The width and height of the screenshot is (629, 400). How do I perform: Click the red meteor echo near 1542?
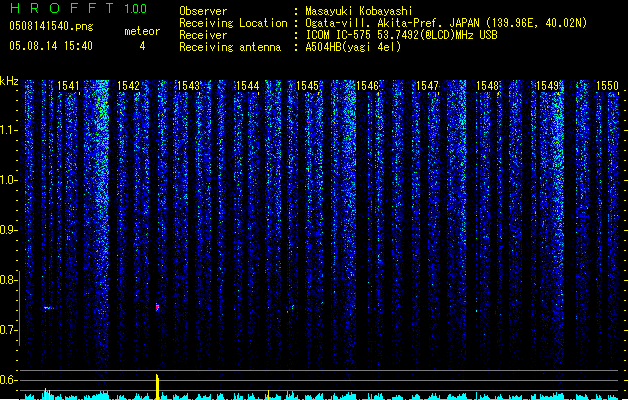click(157, 307)
